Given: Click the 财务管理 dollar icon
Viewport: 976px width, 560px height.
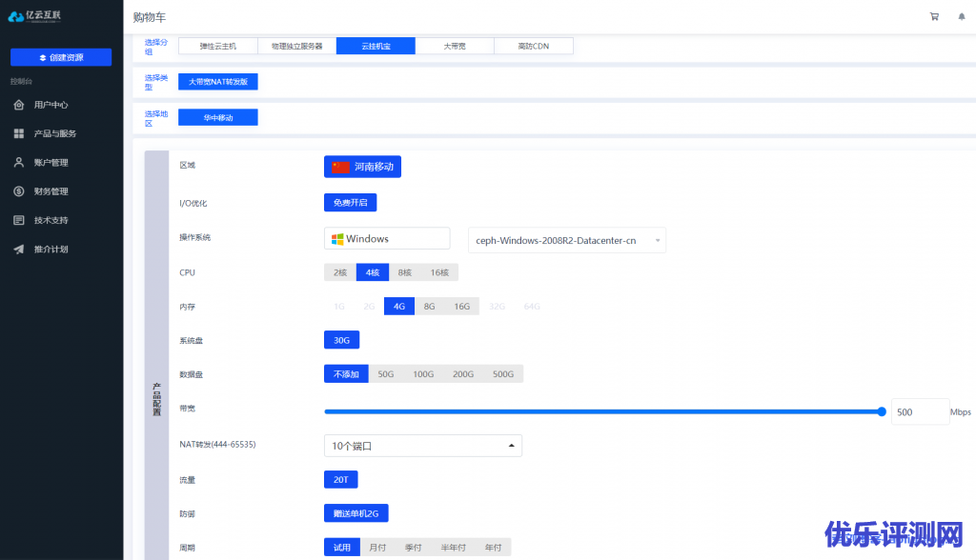Looking at the screenshot, I should tap(18, 191).
